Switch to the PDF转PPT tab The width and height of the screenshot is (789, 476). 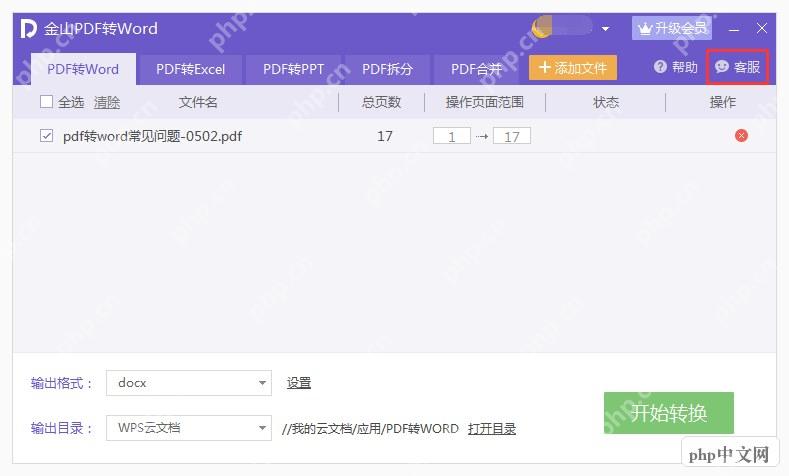[x=293, y=69]
